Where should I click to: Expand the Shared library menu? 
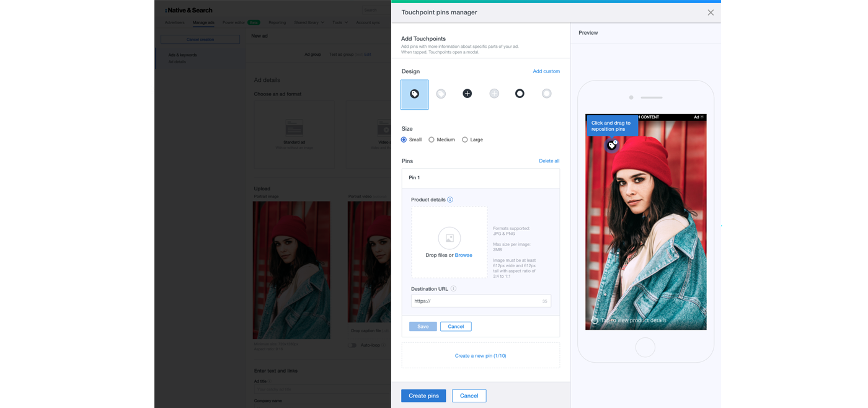[x=309, y=22]
